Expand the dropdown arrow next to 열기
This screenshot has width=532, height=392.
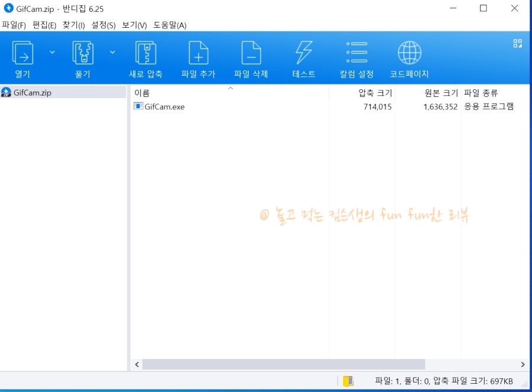pyautogui.click(x=52, y=52)
